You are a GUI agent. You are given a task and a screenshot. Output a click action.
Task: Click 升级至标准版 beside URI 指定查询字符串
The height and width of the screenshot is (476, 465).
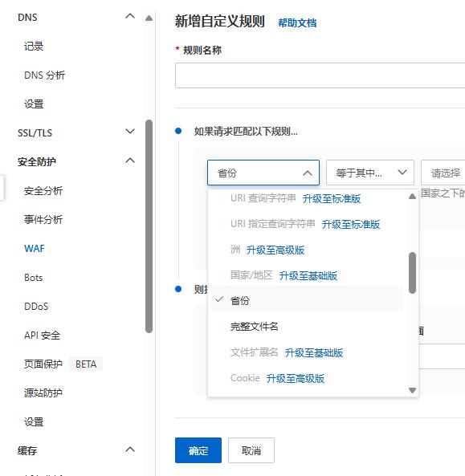click(351, 224)
